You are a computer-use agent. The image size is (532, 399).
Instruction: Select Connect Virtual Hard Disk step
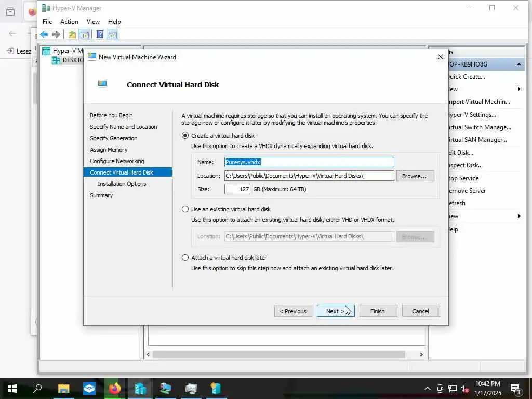click(x=128, y=172)
